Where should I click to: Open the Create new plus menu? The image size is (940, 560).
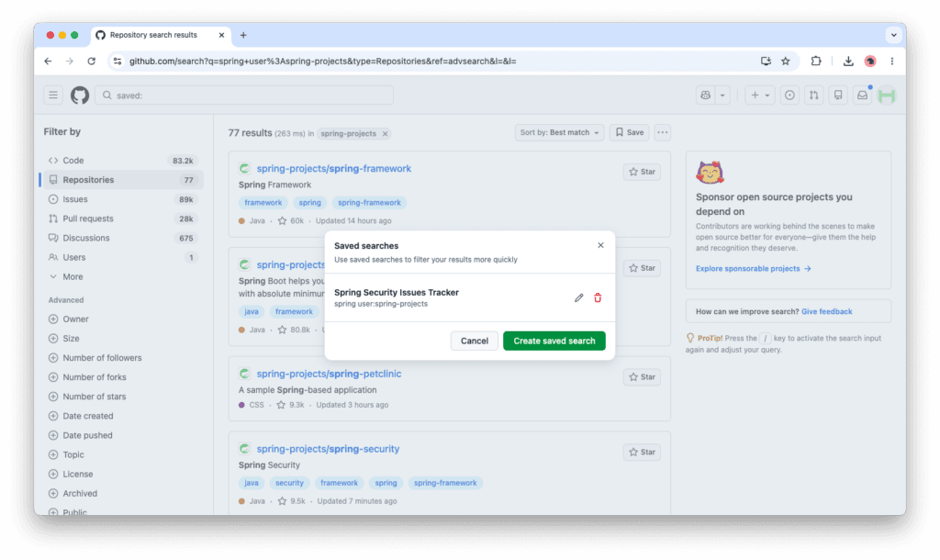pyautogui.click(x=759, y=95)
